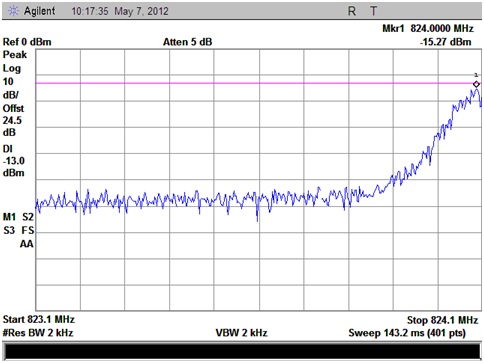Screen dimensions: 484x363
Task: Click the Peak detector label
Action: 15,55
